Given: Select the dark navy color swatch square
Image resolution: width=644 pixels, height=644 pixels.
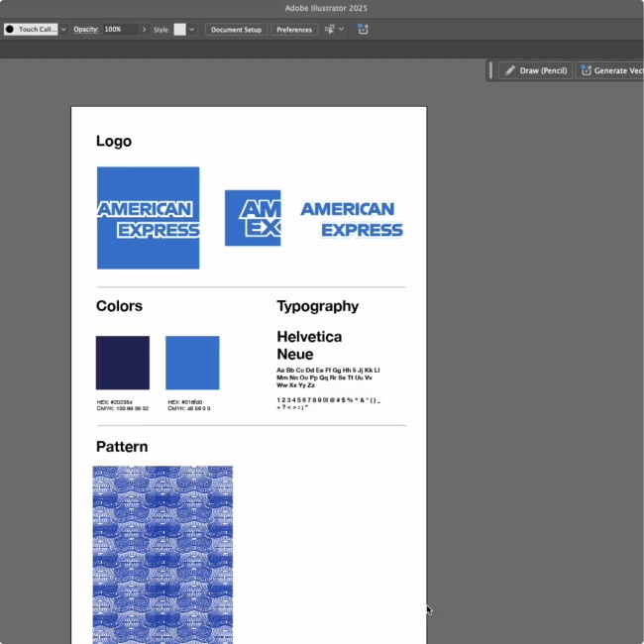Looking at the screenshot, I should click(123, 363).
